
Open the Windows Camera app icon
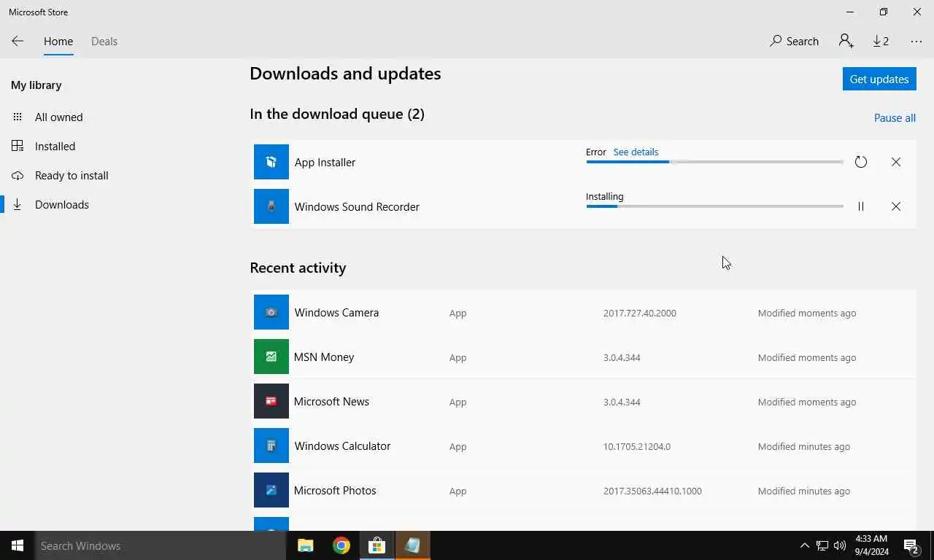point(271,312)
